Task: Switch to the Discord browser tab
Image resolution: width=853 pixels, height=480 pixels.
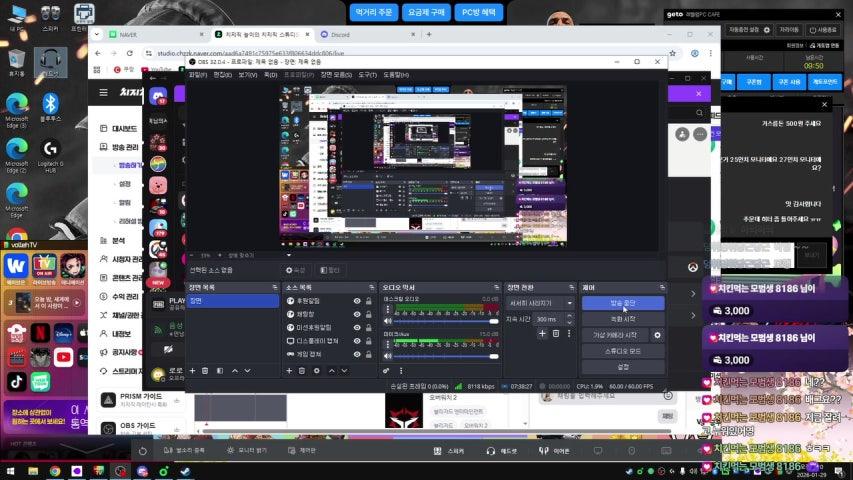Action: 341,34
